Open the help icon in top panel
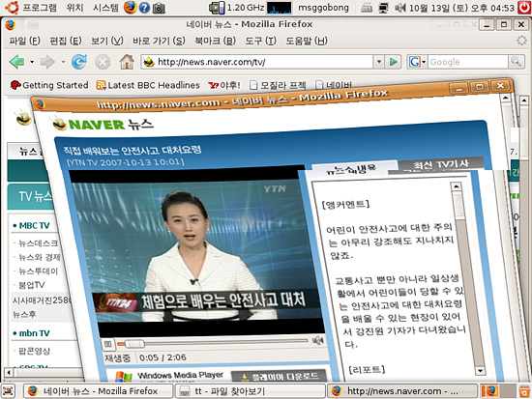 pos(144,8)
